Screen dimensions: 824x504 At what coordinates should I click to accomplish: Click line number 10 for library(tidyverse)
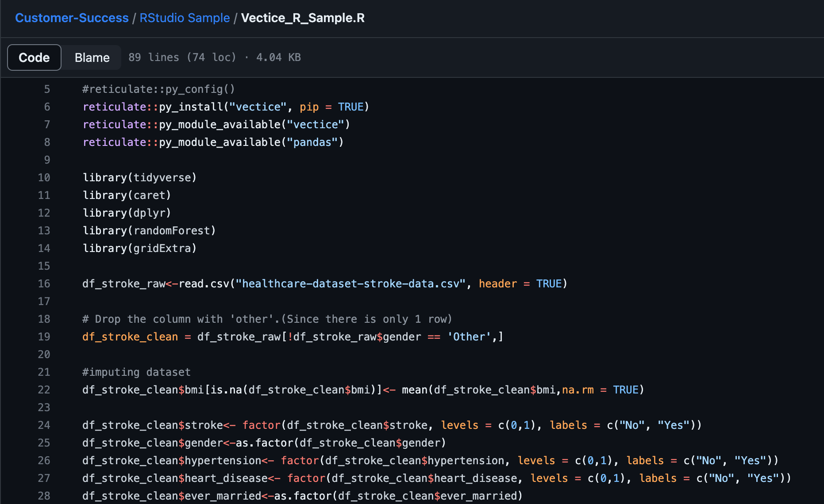tap(44, 178)
